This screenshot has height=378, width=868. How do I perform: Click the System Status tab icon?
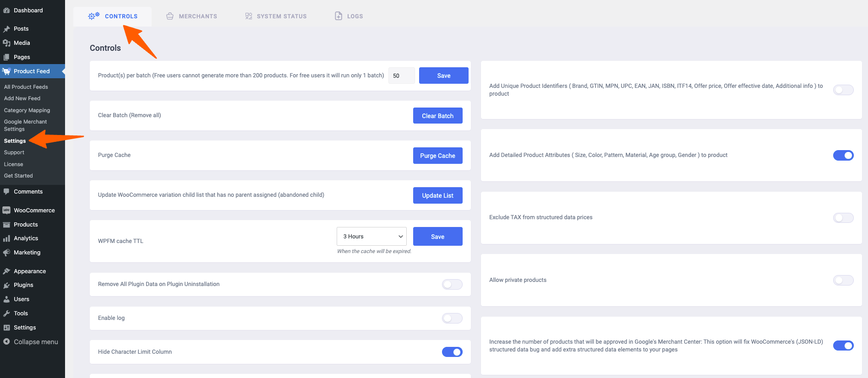249,16
